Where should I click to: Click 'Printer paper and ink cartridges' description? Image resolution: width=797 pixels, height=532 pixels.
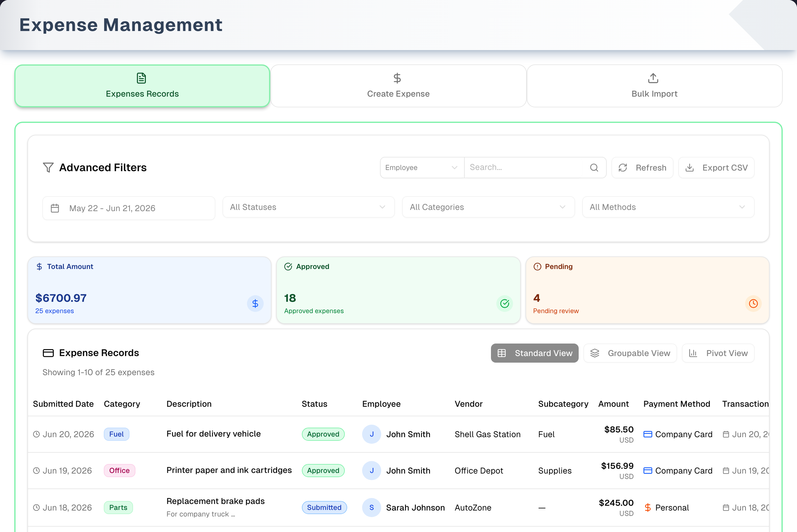pyautogui.click(x=229, y=470)
